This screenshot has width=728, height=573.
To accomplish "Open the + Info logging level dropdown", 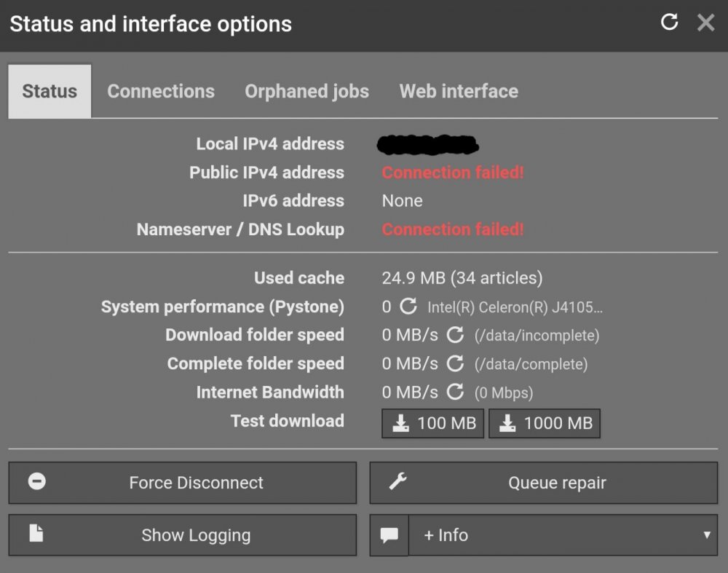I will (563, 535).
